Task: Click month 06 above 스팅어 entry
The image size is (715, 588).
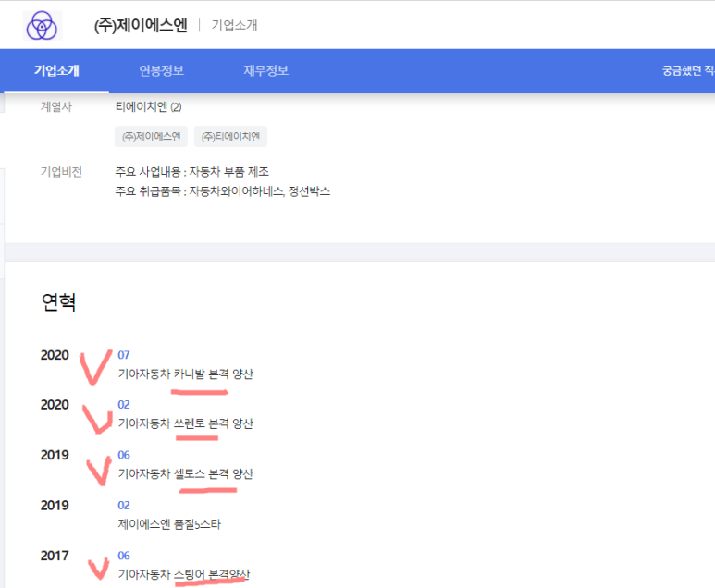Action: pyautogui.click(x=124, y=556)
